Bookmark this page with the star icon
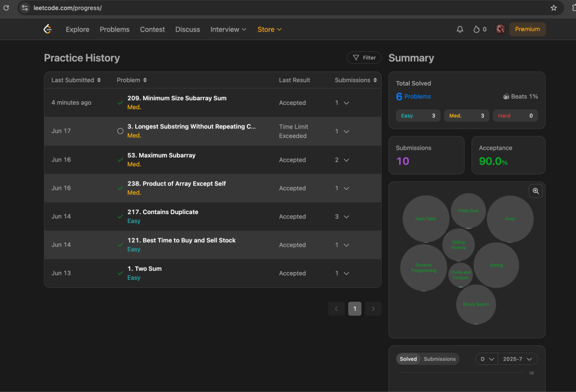Viewport: 576px width, 392px height. click(553, 8)
